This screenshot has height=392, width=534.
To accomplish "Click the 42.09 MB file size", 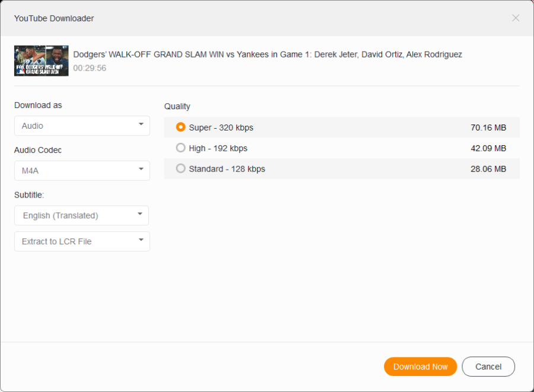I will pos(488,148).
